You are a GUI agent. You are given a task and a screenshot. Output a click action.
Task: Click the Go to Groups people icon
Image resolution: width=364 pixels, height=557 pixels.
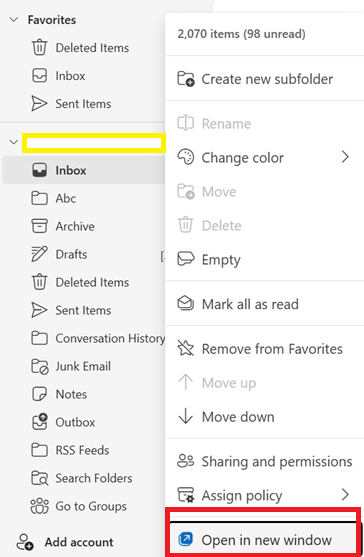click(39, 506)
